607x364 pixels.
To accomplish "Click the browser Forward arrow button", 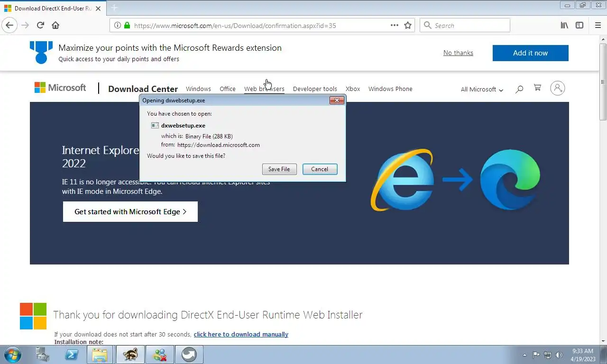I will (25, 26).
